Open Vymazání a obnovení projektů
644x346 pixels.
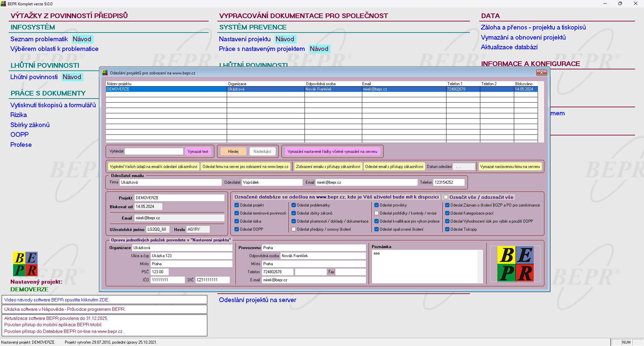click(523, 38)
